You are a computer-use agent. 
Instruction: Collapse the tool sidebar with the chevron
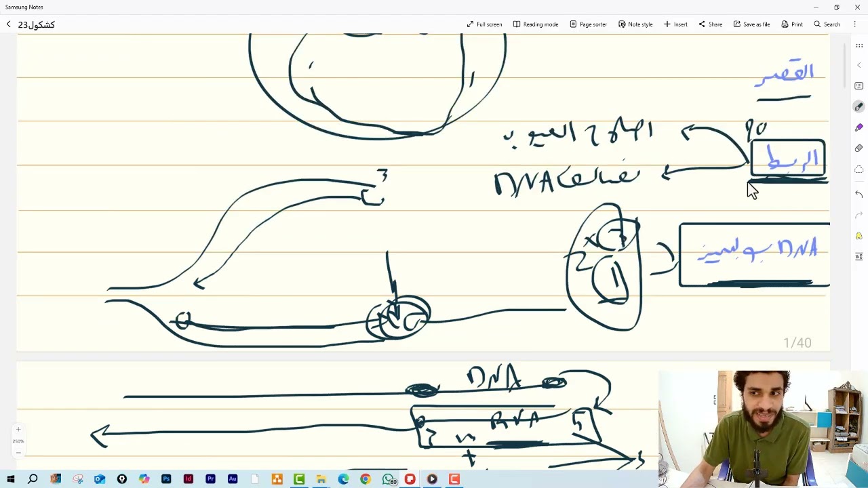point(859,65)
